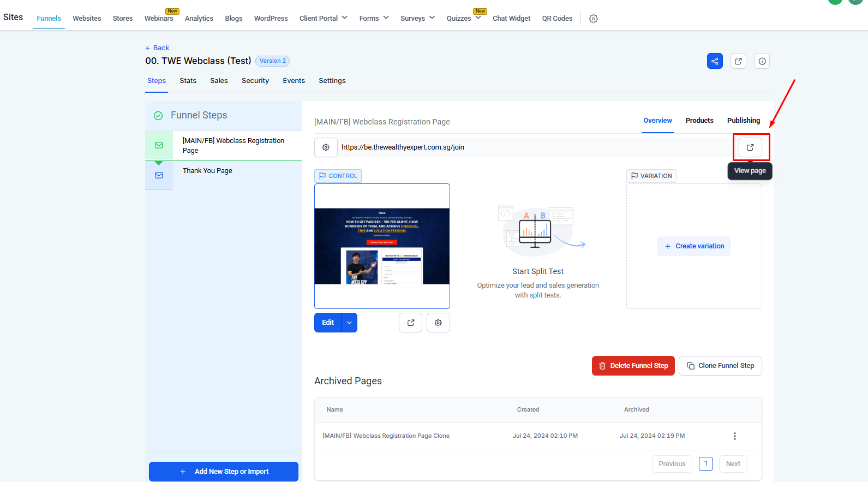Viewport: 868px width, 482px height.
Task: Switch to the Publishing tab
Action: [x=743, y=121]
